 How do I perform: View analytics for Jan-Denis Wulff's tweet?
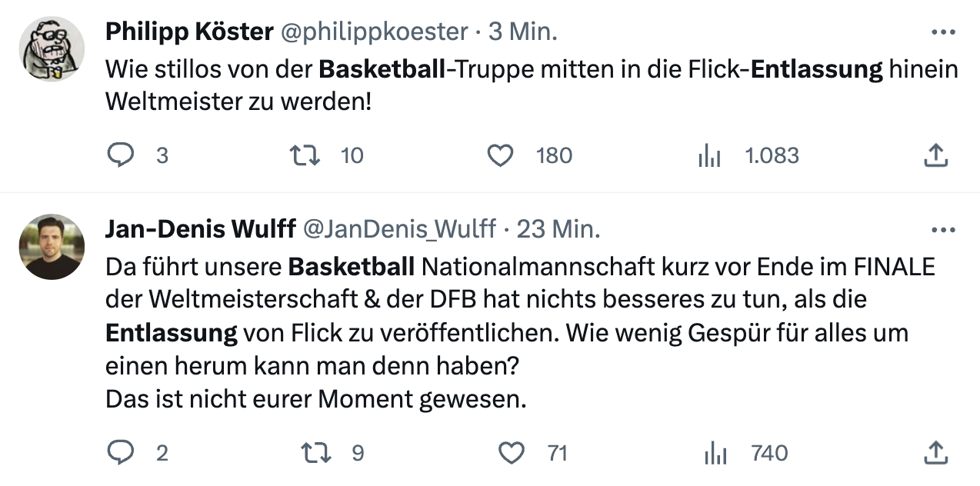(715, 453)
